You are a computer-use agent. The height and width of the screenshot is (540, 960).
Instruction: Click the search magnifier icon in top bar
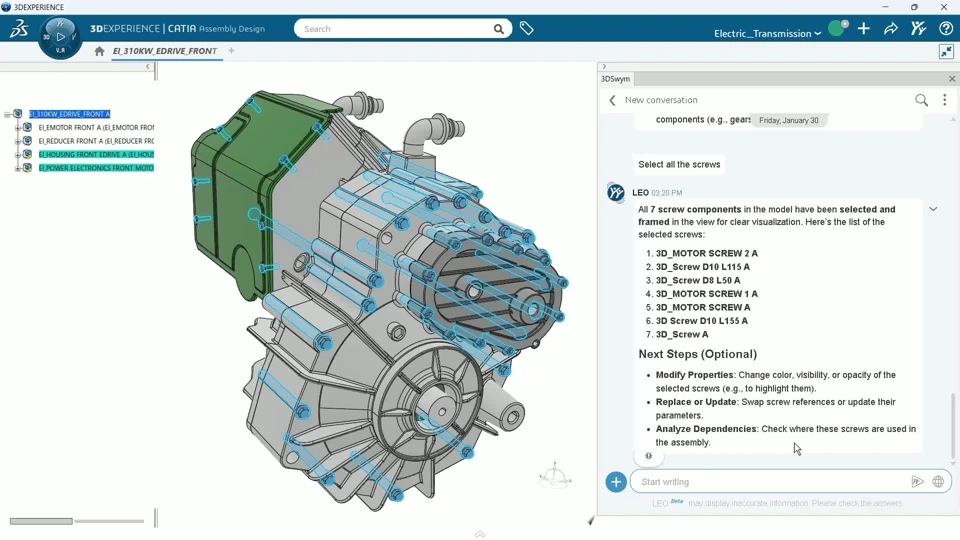tap(498, 29)
